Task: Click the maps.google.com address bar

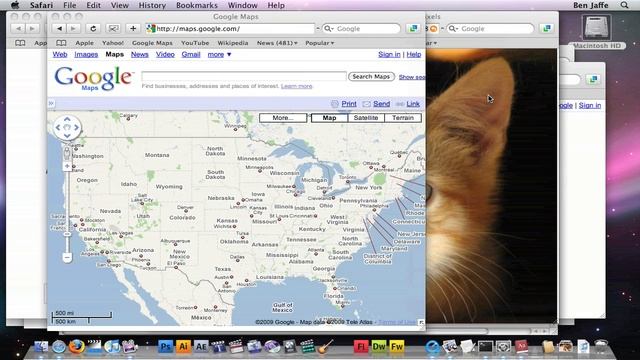Action: click(231, 29)
